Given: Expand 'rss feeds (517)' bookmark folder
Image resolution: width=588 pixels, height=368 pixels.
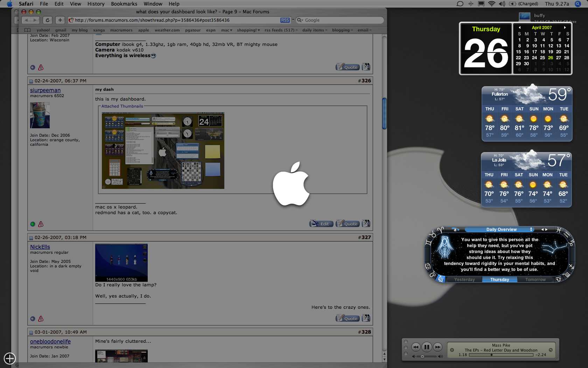Looking at the screenshot, I should click(x=281, y=30).
